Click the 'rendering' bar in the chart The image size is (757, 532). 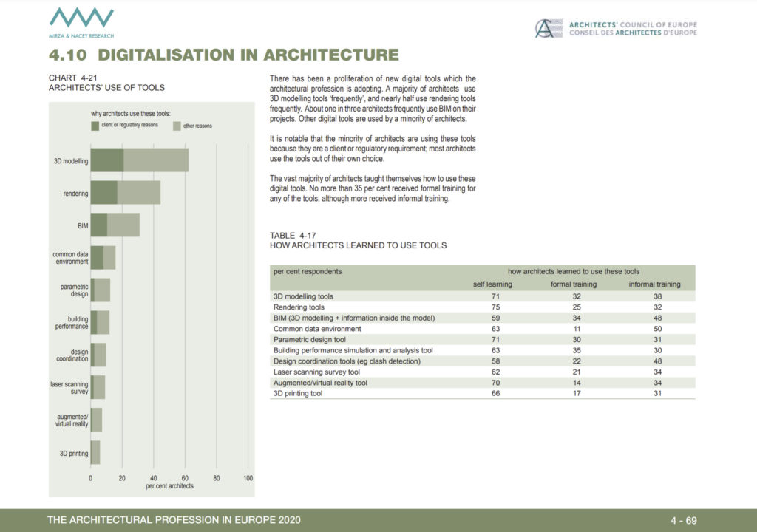pos(126,193)
